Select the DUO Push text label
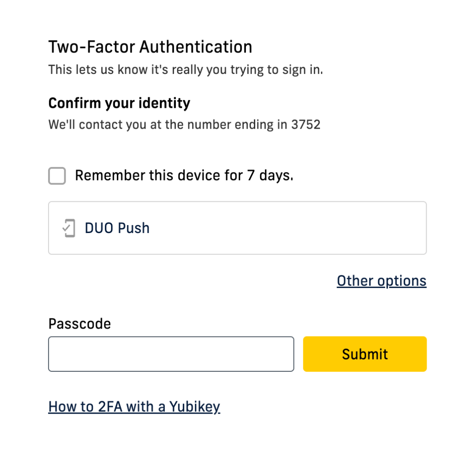476x455 pixels. [117, 228]
